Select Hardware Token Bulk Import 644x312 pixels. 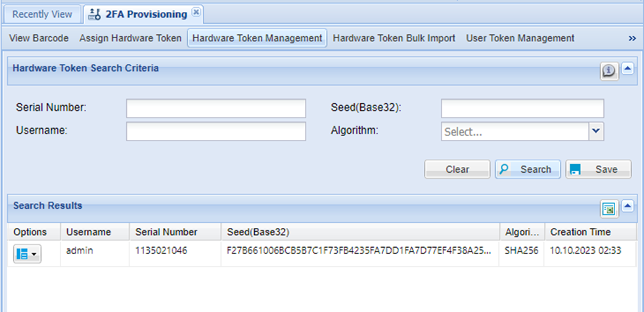394,38
